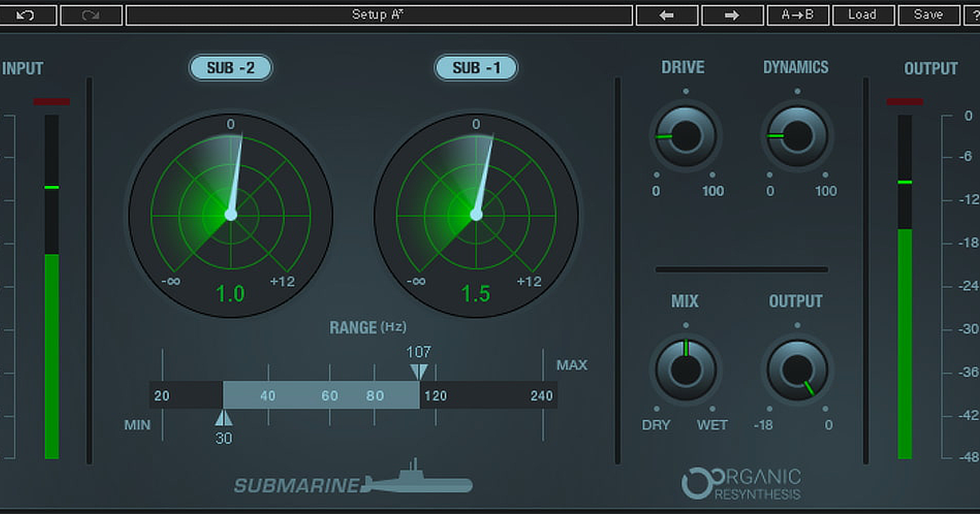Click the range maximum handle at 107

click(x=419, y=372)
